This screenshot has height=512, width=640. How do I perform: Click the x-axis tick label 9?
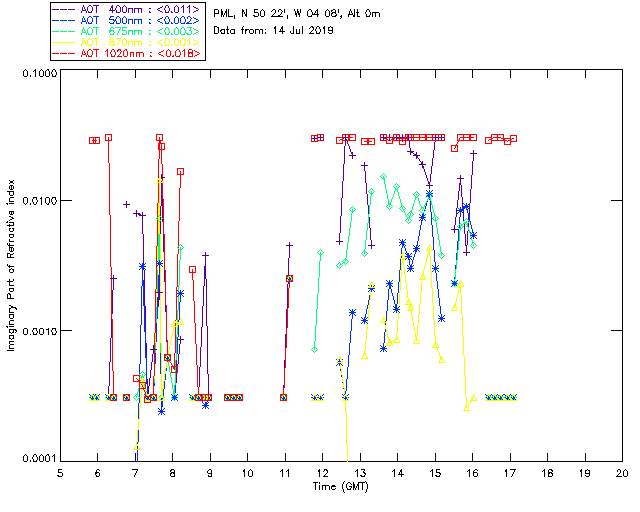pyautogui.click(x=210, y=473)
